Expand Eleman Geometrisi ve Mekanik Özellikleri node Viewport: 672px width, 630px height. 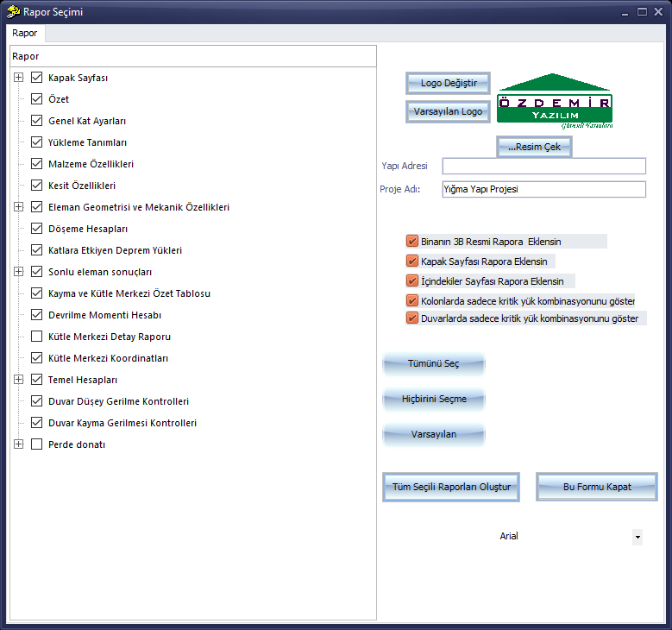click(x=18, y=207)
